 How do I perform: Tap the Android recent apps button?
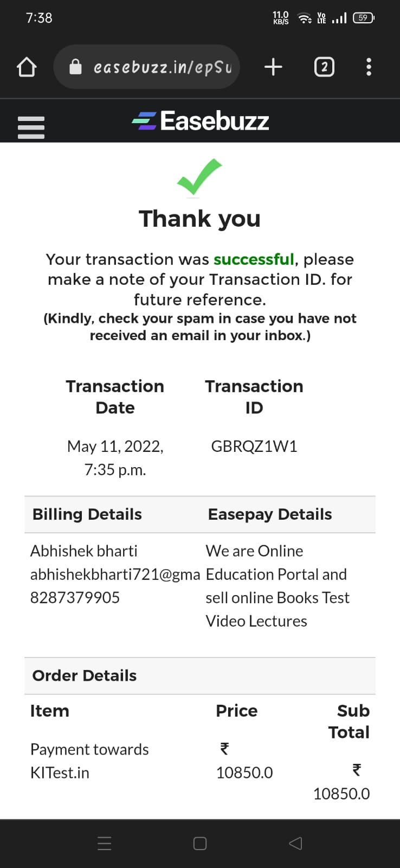tap(105, 844)
